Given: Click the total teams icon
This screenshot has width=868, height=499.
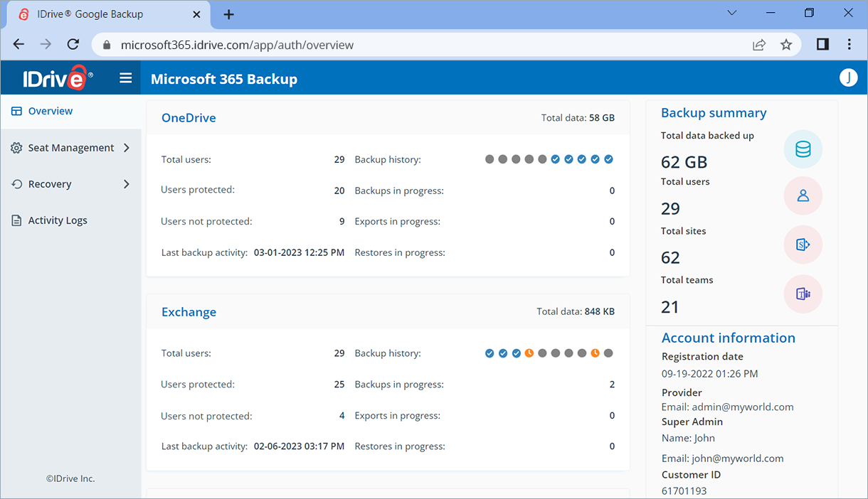Looking at the screenshot, I should [803, 294].
